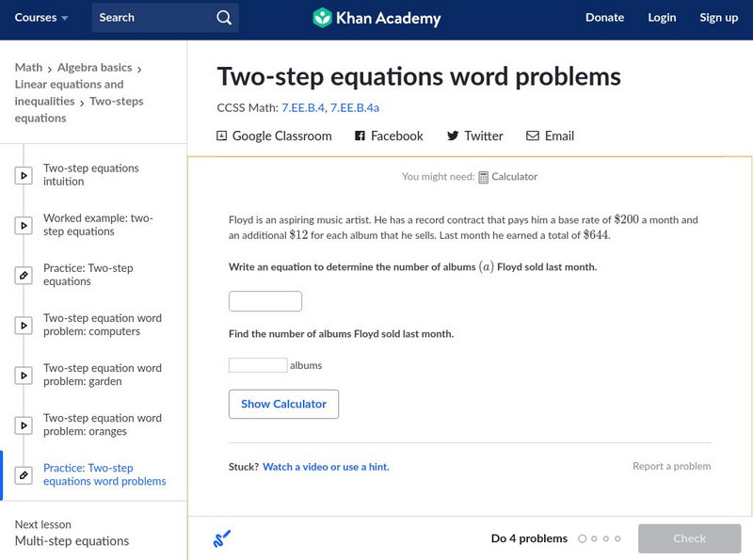Click 'Watch a video or use a hint'
The height and width of the screenshot is (560, 753).
point(326,467)
